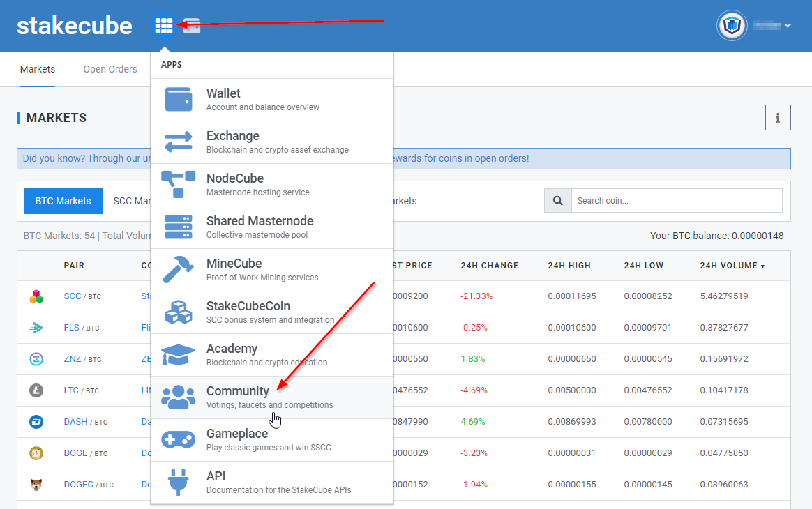
Task: Open API documentation entry
Action: click(x=272, y=482)
